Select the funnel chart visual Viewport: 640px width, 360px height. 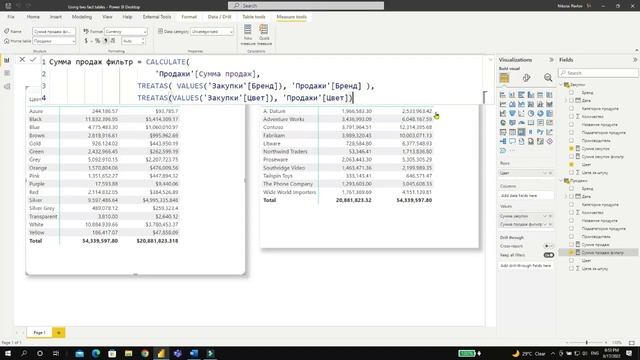[x=512, y=113]
